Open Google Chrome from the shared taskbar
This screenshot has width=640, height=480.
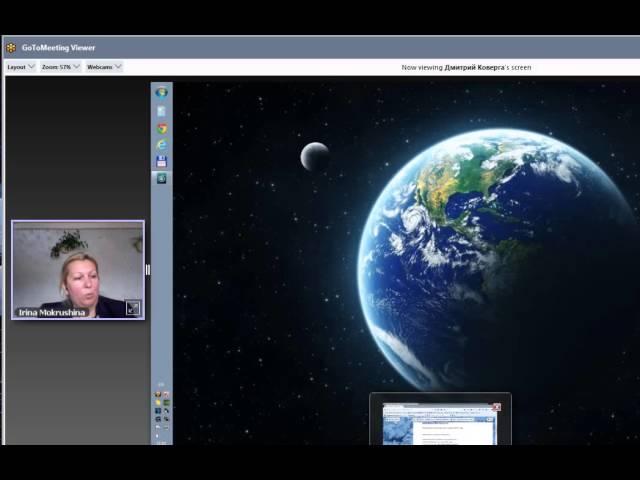(x=161, y=128)
